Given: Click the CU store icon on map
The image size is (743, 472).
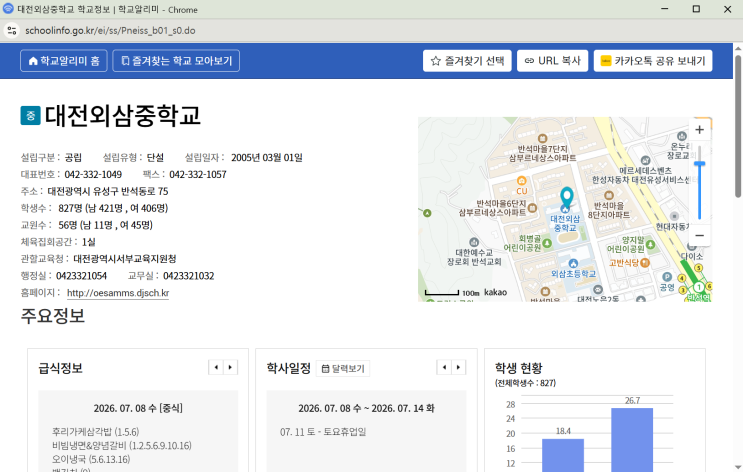Looking at the screenshot, I should point(521,181).
